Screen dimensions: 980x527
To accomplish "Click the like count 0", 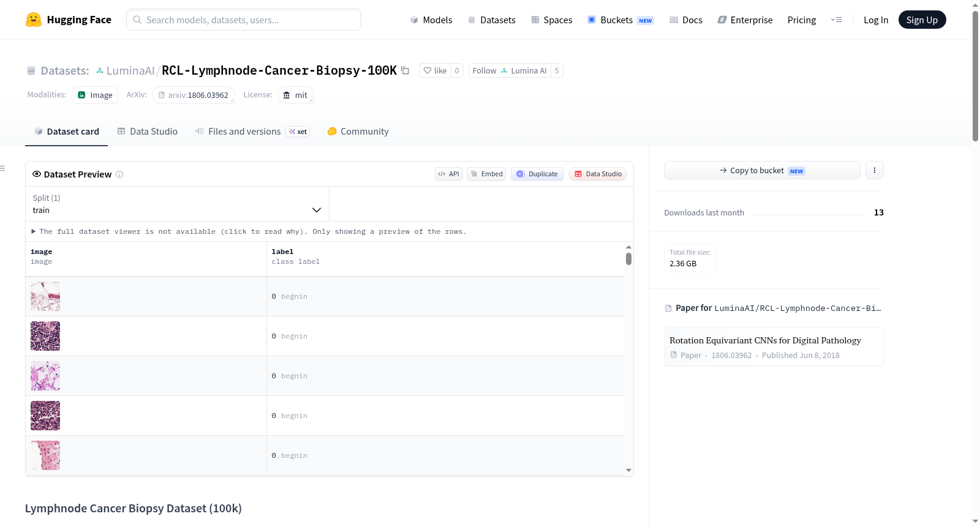I will (x=457, y=70).
